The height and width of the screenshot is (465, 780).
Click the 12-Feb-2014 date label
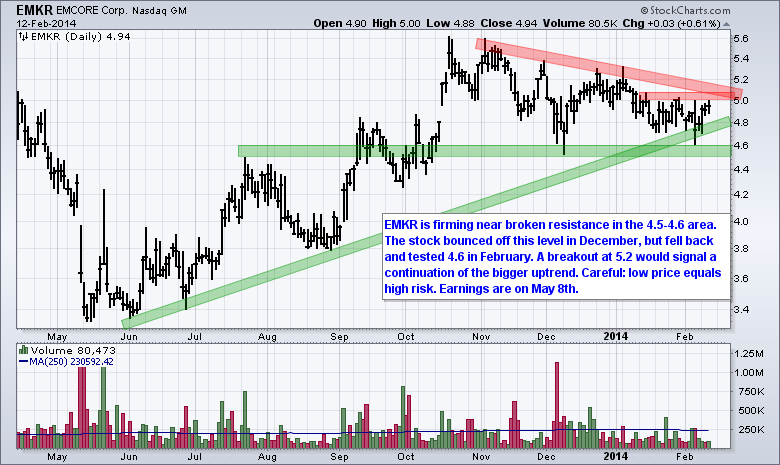46,23
